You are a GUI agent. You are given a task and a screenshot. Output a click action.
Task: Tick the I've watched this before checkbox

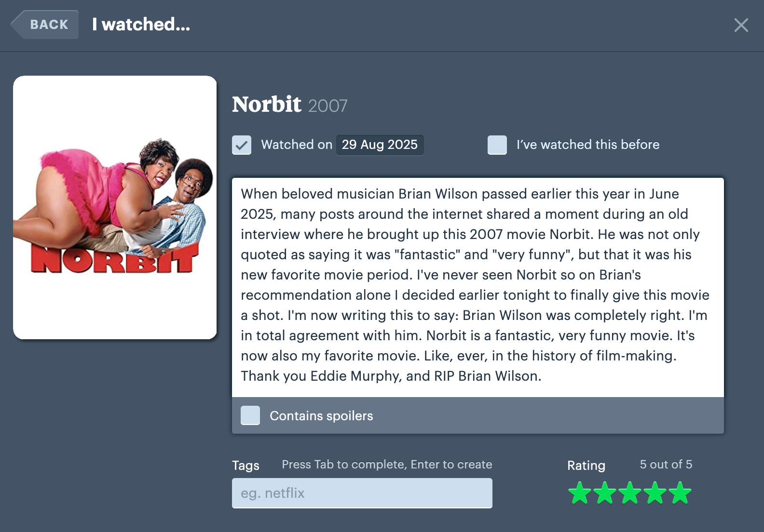click(497, 145)
